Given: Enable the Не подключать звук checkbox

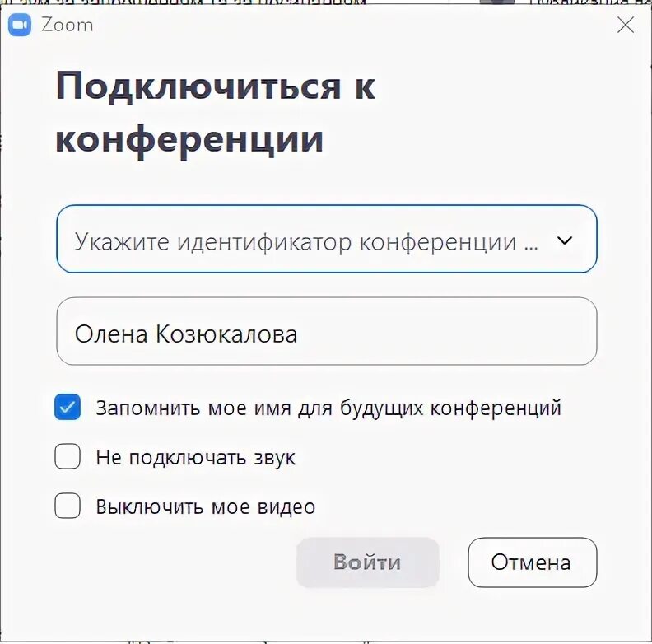Looking at the screenshot, I should pos(68,456).
